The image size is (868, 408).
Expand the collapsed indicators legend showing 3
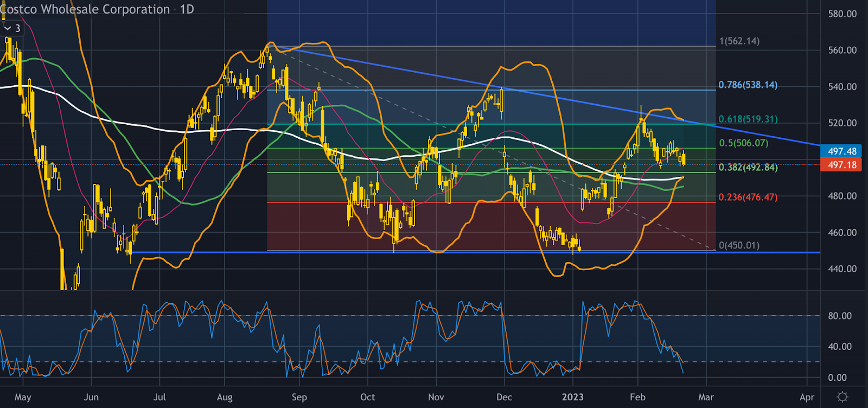[x=12, y=28]
